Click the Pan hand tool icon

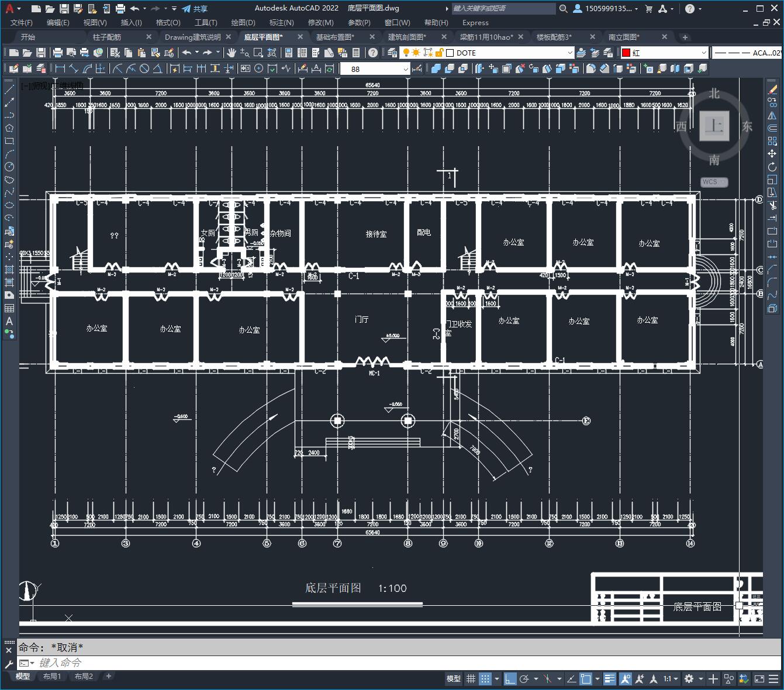click(232, 53)
